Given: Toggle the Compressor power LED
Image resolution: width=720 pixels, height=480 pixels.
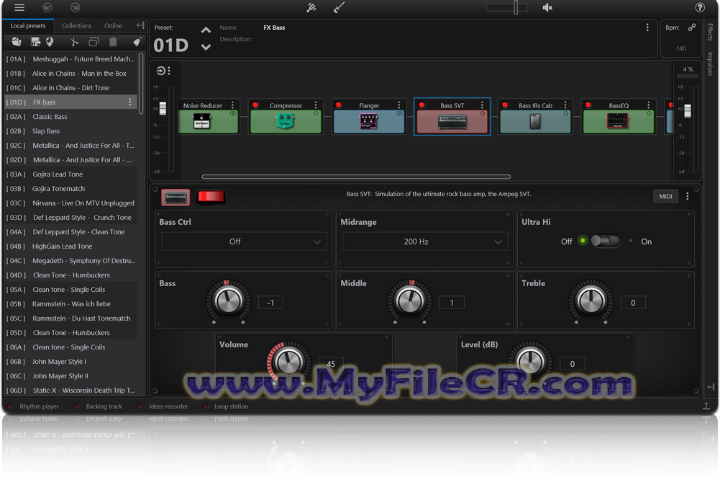Looking at the screenshot, I should click(254, 105).
